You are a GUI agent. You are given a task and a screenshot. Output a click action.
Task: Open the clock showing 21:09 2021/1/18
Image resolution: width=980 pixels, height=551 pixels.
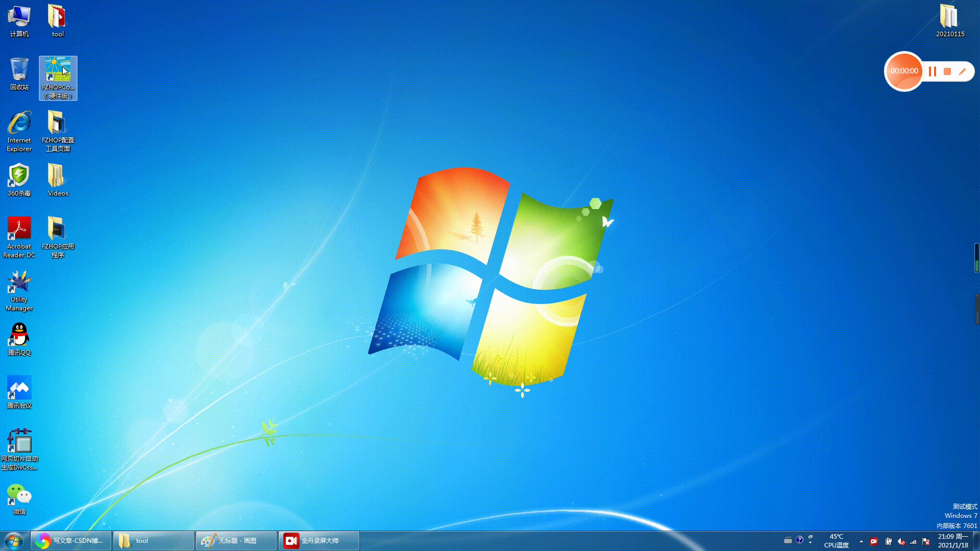952,541
